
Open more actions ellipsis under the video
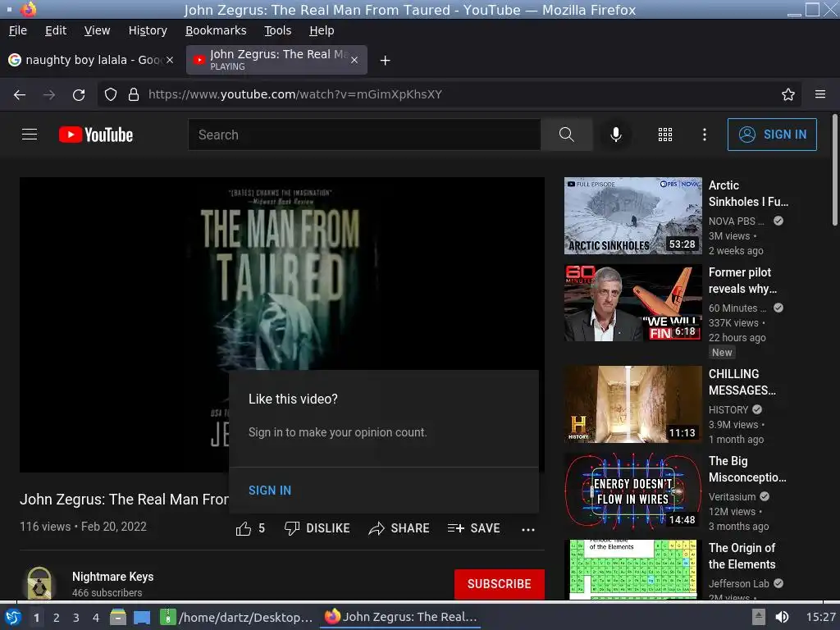click(x=527, y=529)
